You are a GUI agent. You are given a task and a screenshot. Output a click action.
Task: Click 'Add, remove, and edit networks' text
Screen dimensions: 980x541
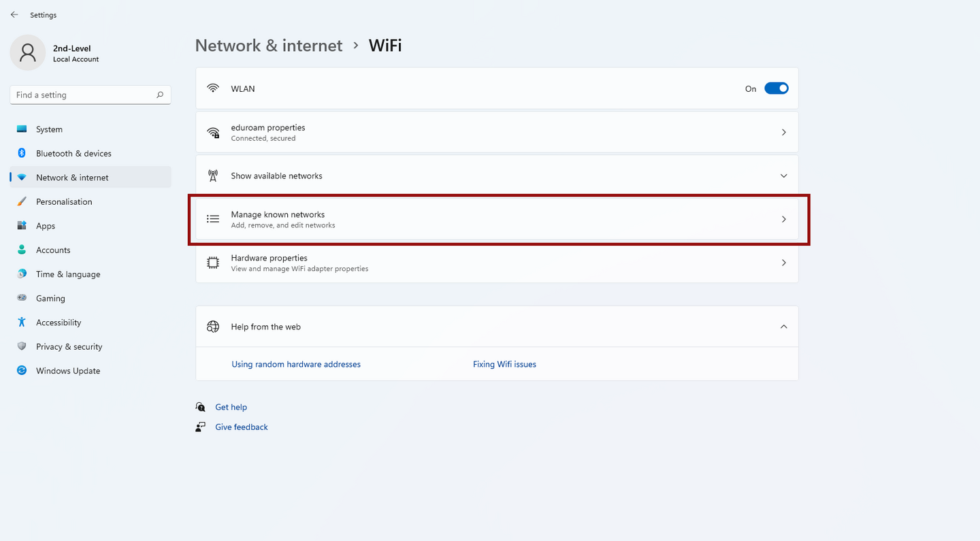click(282, 225)
